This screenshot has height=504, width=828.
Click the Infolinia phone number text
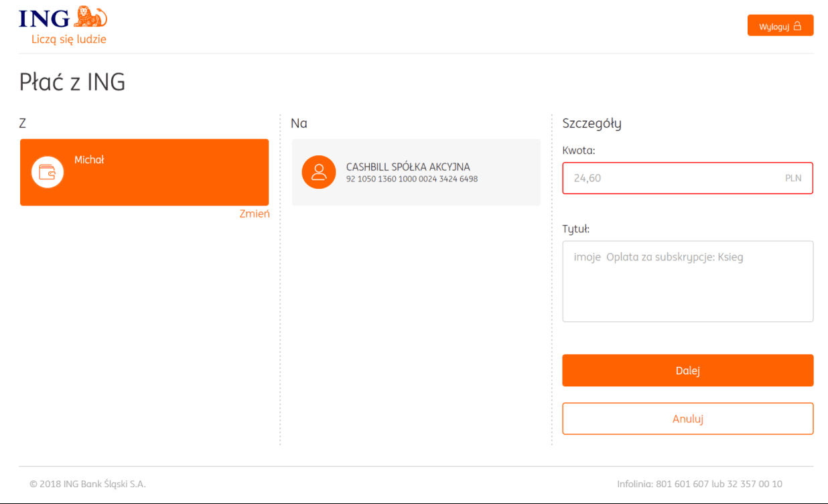[699, 484]
